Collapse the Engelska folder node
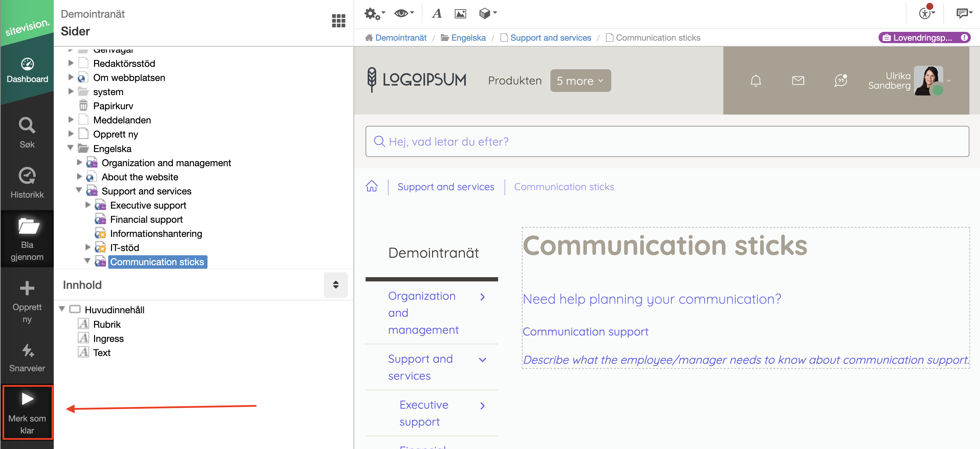The width and height of the screenshot is (980, 449). [x=70, y=148]
